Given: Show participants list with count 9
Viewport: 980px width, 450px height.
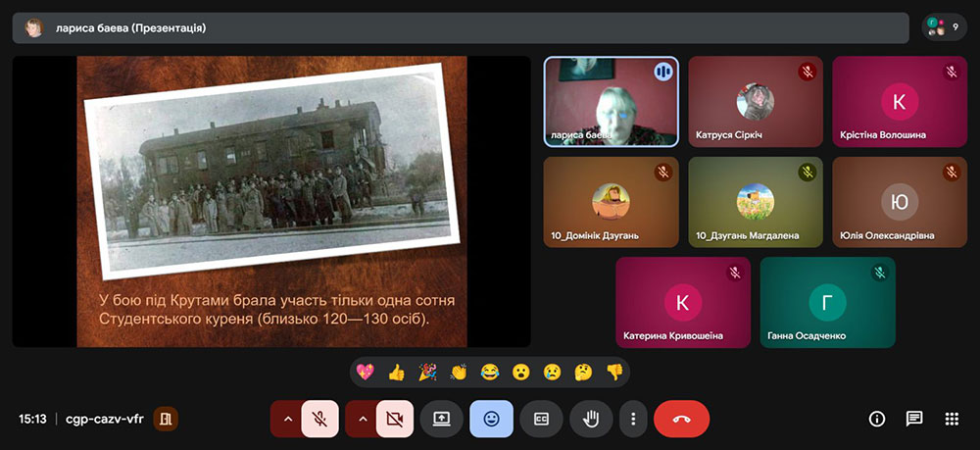Looking at the screenshot, I should point(944,27).
